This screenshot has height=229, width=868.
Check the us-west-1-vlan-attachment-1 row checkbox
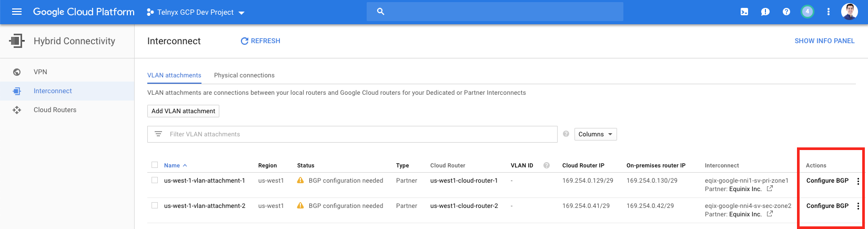tap(155, 180)
